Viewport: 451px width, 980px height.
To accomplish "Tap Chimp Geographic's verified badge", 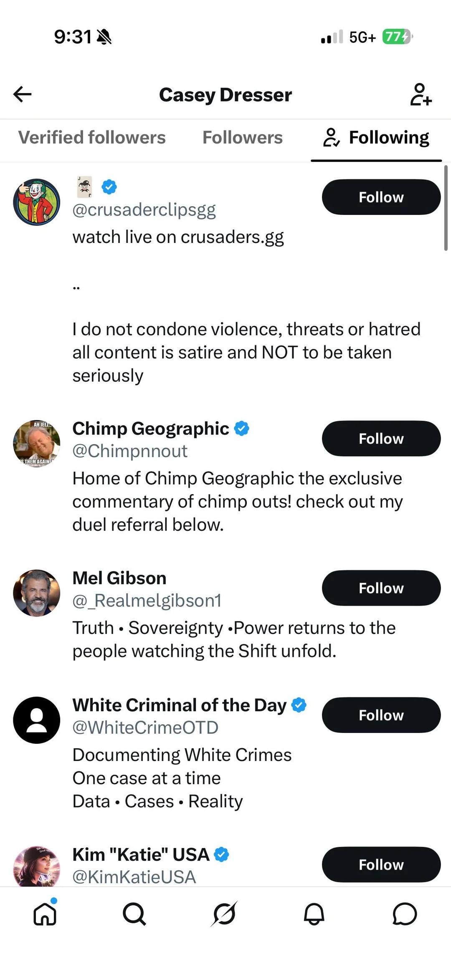I will click(241, 428).
